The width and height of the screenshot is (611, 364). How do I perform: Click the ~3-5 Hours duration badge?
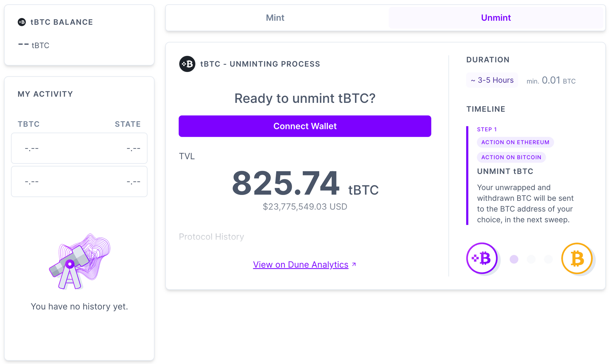click(492, 80)
